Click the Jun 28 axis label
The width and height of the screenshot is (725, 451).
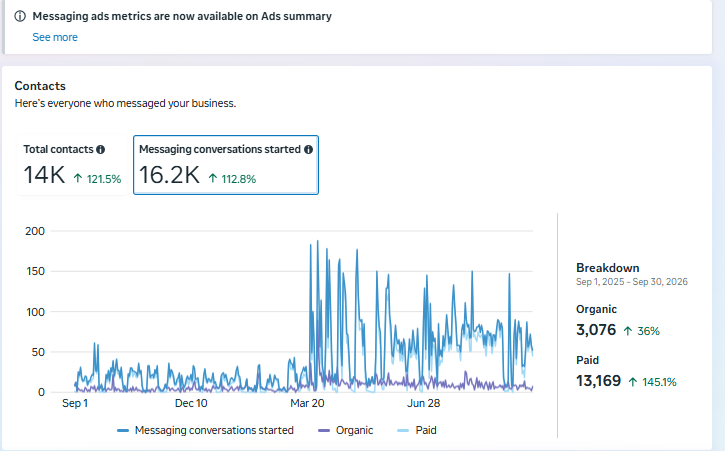(424, 403)
